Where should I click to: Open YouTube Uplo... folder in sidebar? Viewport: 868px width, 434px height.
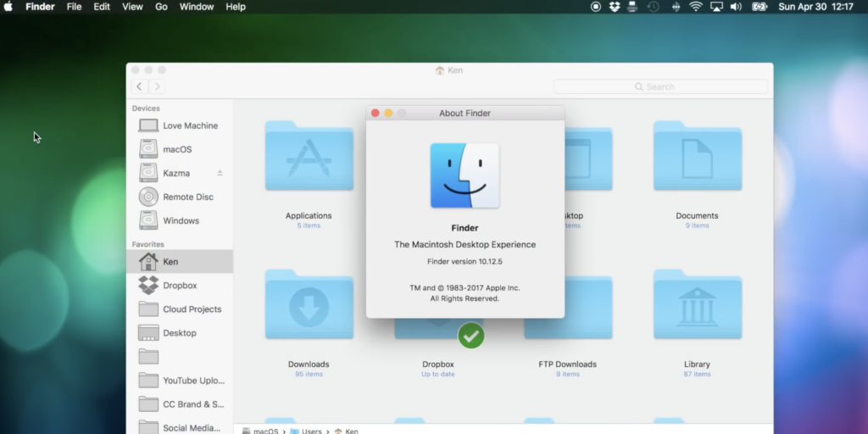pyautogui.click(x=180, y=381)
